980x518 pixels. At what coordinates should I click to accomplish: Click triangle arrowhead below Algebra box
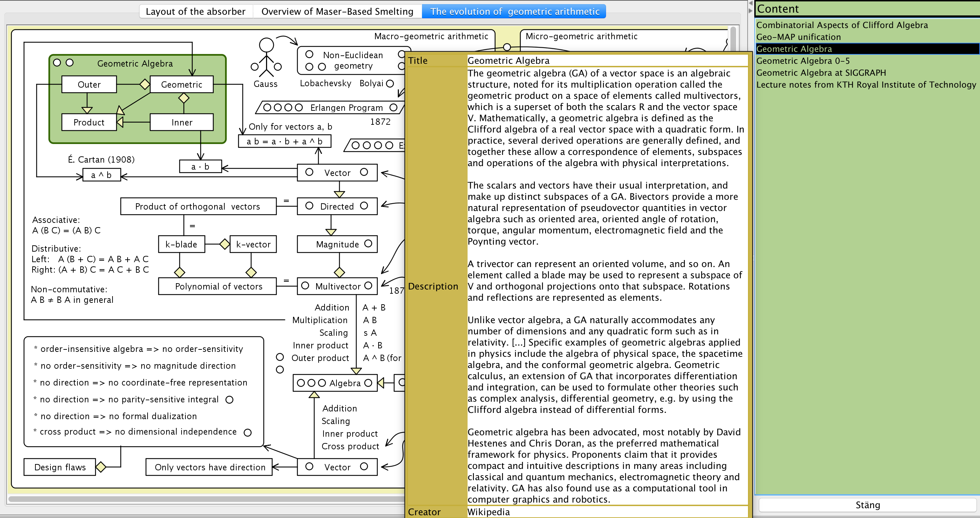click(314, 395)
